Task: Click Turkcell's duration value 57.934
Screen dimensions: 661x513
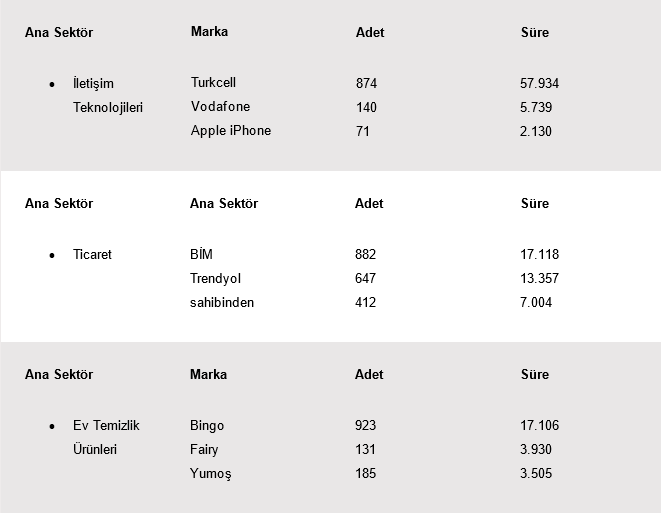Action: pyautogui.click(x=540, y=84)
